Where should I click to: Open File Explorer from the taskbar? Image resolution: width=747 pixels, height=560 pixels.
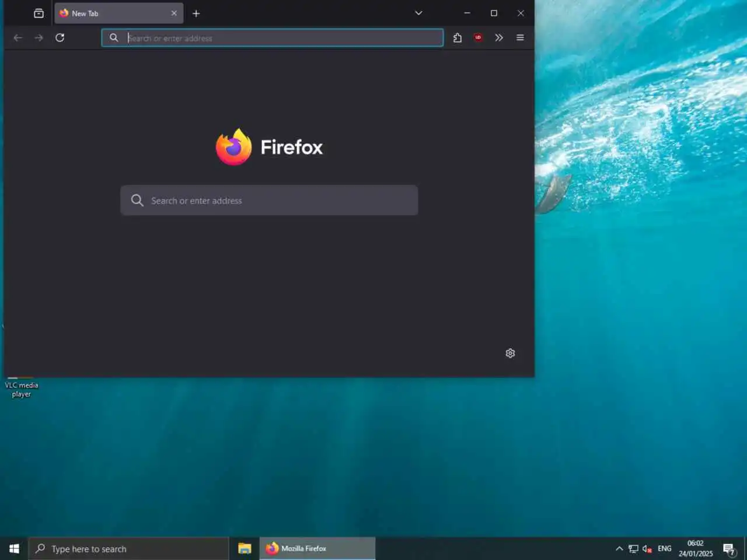click(x=245, y=549)
